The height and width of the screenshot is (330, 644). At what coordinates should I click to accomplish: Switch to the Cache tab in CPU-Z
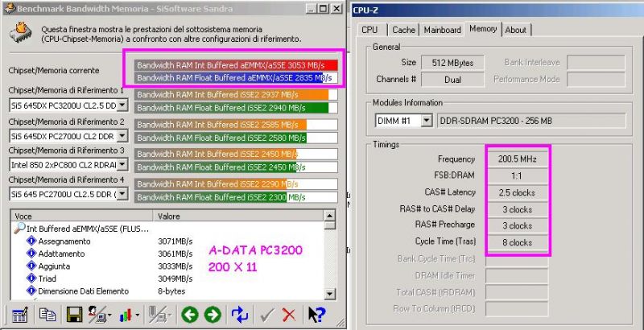point(404,30)
